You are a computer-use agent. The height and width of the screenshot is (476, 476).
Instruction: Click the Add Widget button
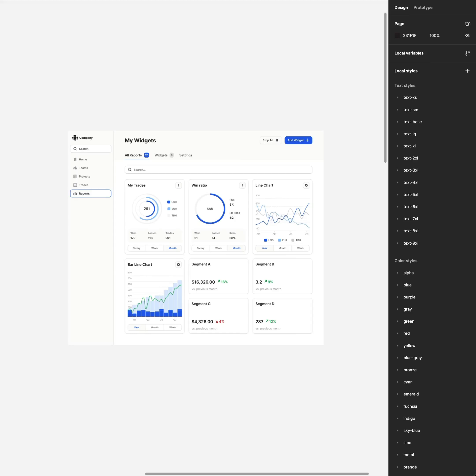point(298,140)
